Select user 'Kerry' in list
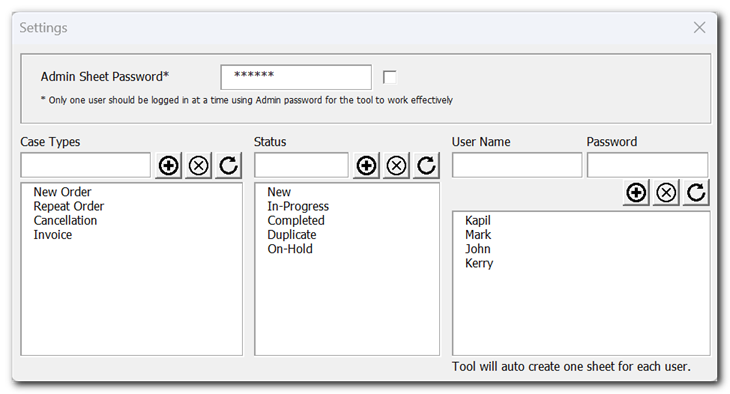The width and height of the screenshot is (730, 394). click(479, 263)
